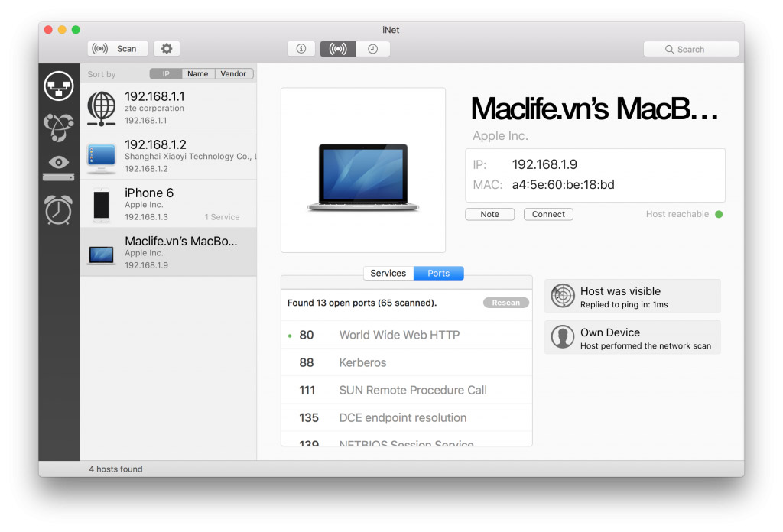The image size is (783, 532).
Task: Click the radar icon beside Host was visible
Action: pos(563,296)
